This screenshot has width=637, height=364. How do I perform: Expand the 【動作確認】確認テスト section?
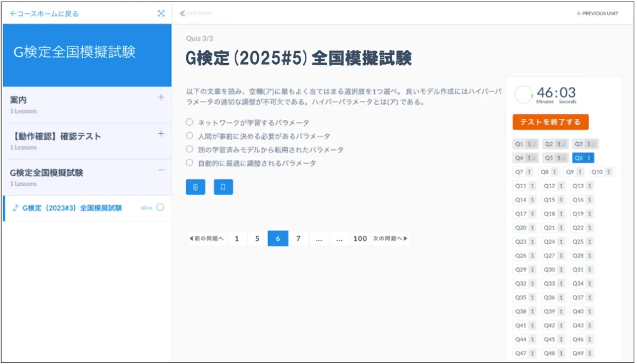pyautogui.click(x=161, y=134)
